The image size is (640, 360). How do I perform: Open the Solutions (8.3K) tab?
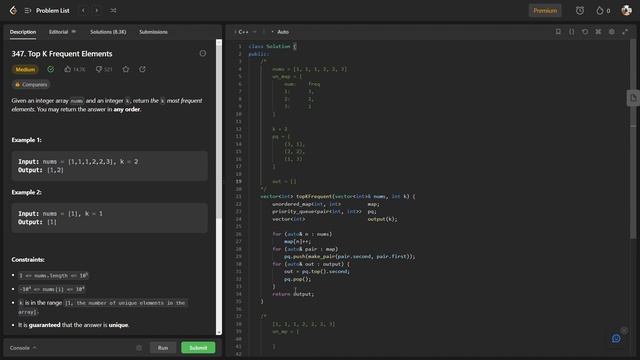(108, 32)
